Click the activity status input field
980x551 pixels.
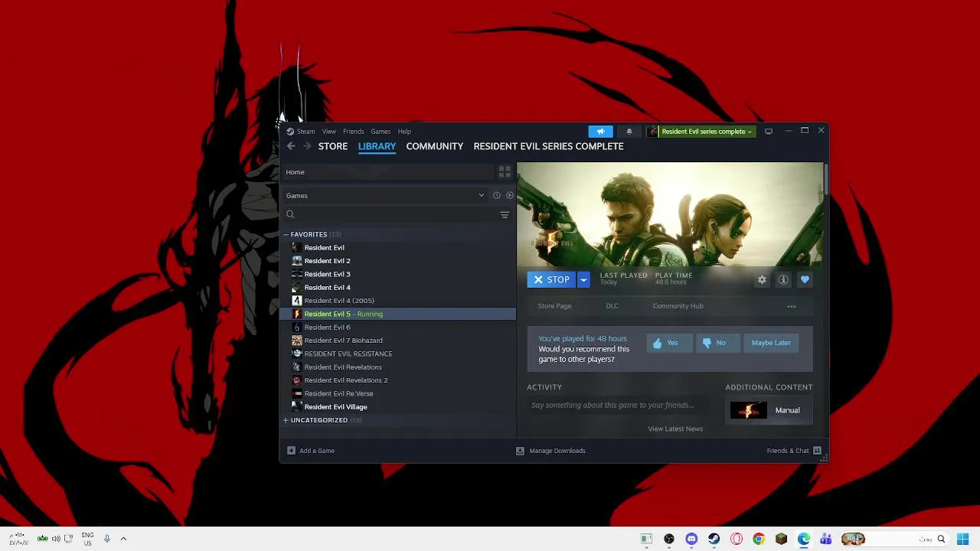(x=616, y=406)
